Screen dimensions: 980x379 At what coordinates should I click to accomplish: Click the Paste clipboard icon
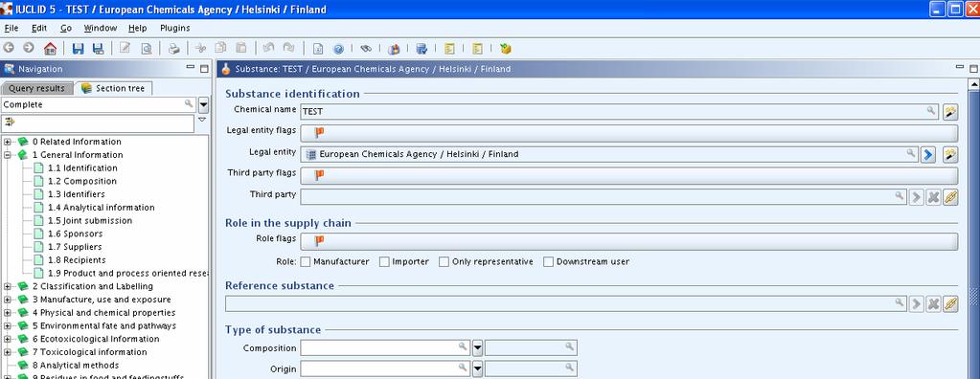[x=240, y=48]
